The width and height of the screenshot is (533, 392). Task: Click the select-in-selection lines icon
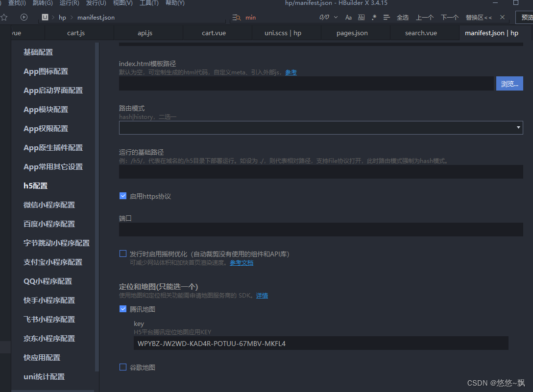[387, 17]
